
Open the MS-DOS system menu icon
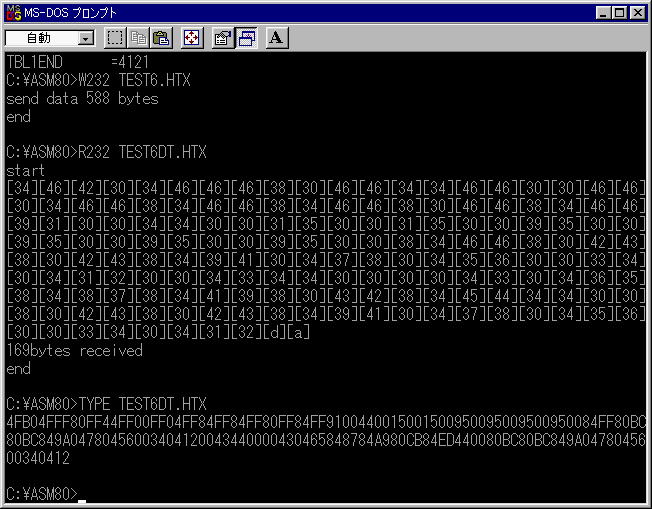[12, 12]
